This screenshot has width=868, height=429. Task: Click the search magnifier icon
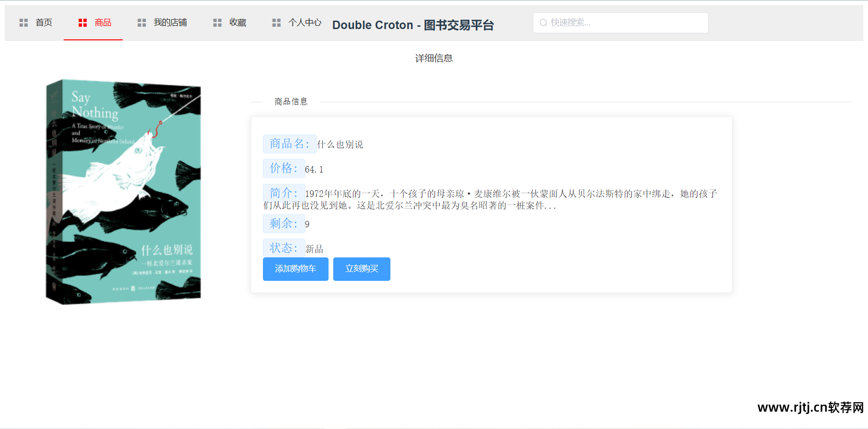[543, 23]
